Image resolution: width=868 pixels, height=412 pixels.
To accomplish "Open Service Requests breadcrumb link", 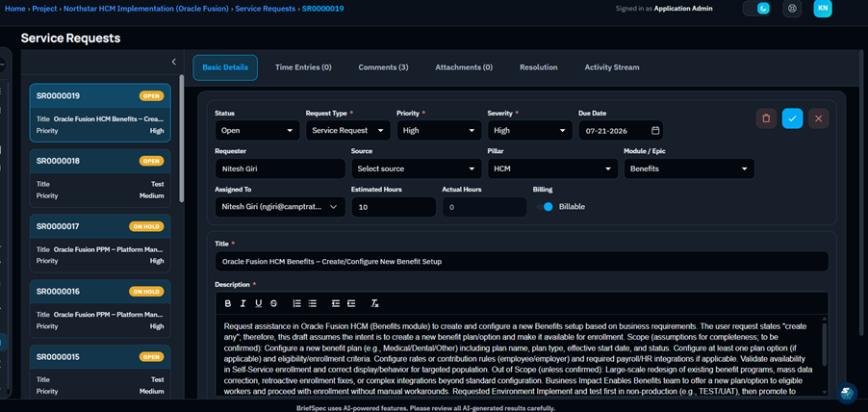I will point(266,9).
